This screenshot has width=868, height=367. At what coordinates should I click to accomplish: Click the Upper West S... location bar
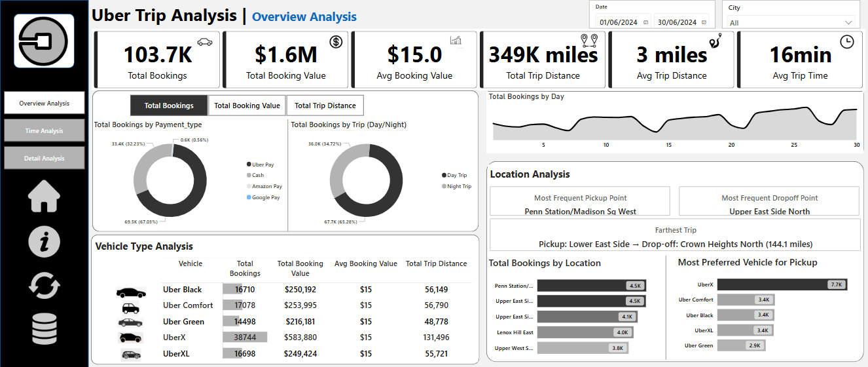pos(583,348)
